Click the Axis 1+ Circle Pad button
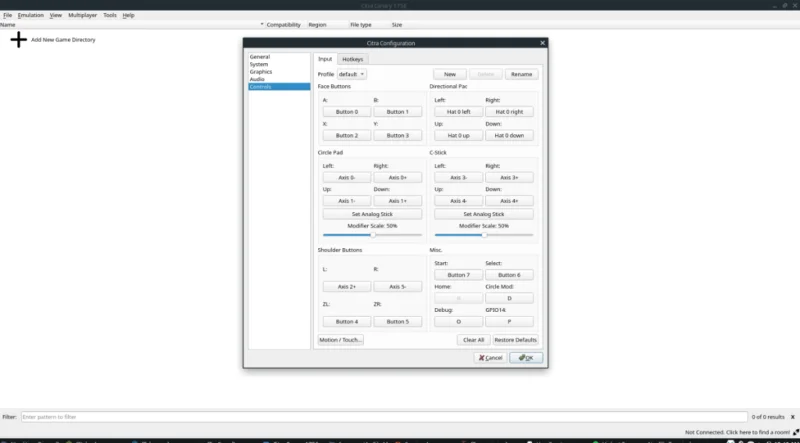 coord(397,201)
